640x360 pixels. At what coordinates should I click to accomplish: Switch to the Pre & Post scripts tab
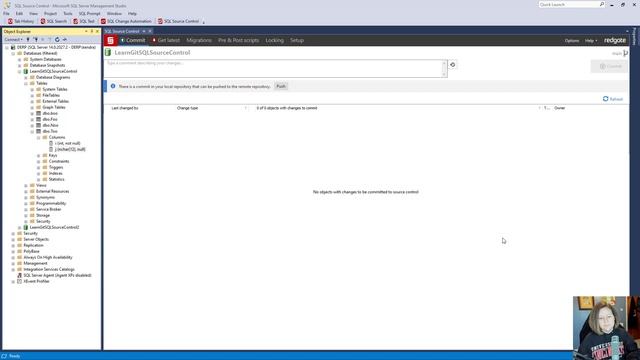tap(238, 40)
